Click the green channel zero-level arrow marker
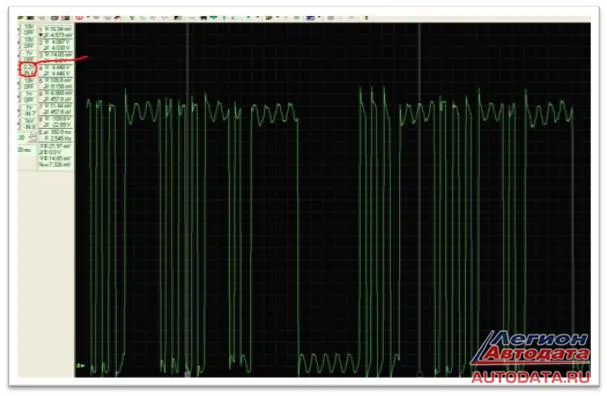 coord(81,365)
